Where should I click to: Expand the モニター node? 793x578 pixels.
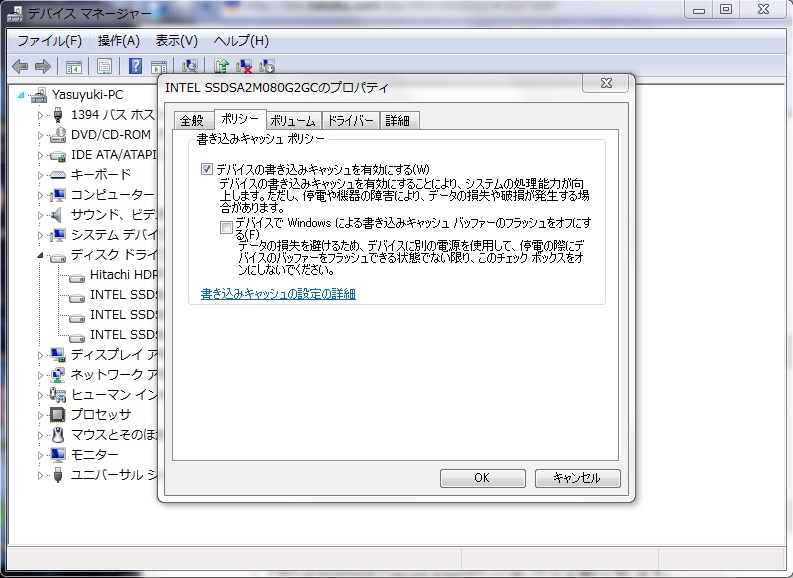[40, 455]
